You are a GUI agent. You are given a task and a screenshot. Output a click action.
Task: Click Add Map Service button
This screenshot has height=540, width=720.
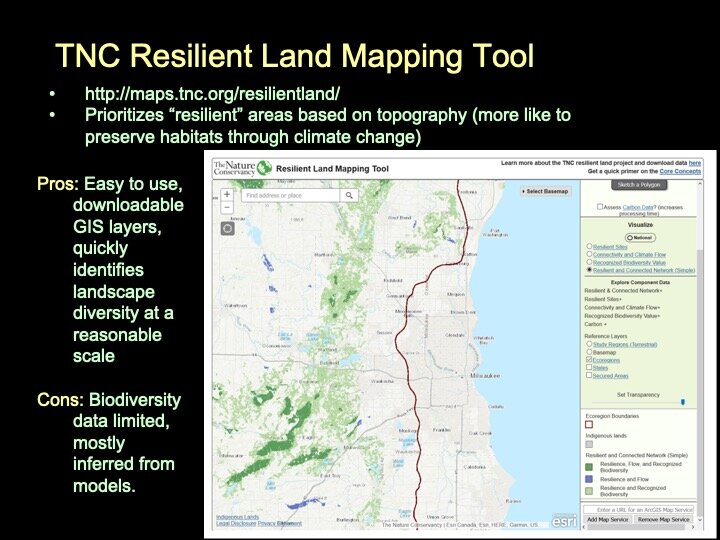[608, 519]
